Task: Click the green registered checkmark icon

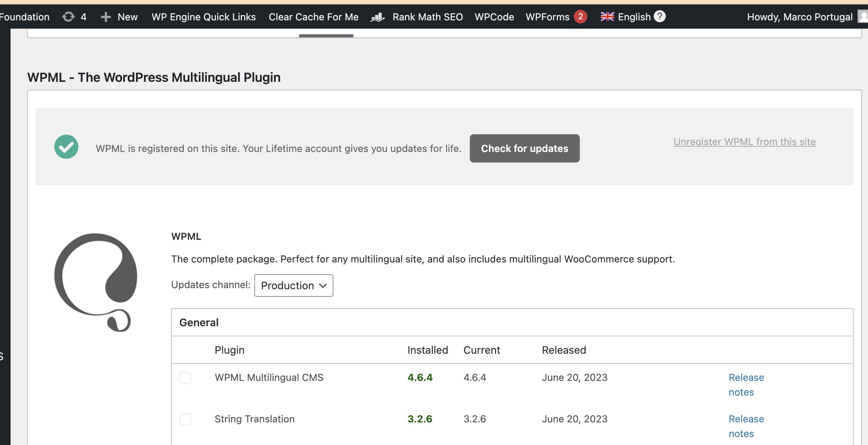Action: pyautogui.click(x=66, y=147)
